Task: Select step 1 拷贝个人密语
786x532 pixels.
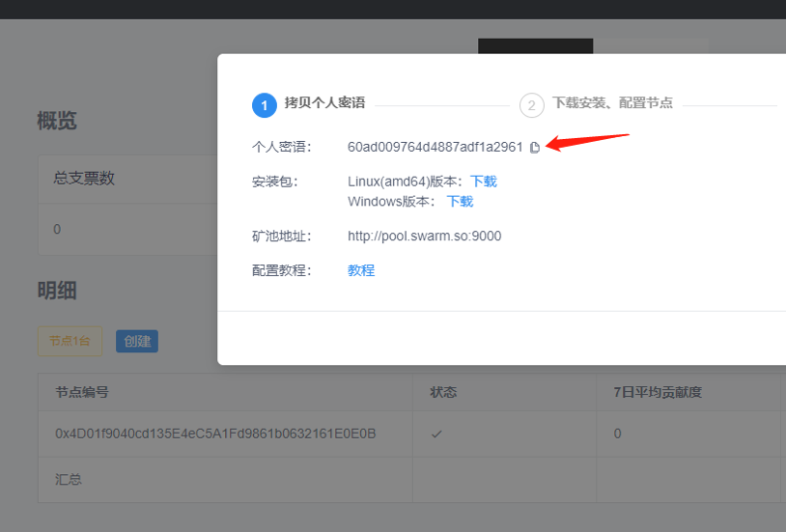Action: [x=309, y=105]
